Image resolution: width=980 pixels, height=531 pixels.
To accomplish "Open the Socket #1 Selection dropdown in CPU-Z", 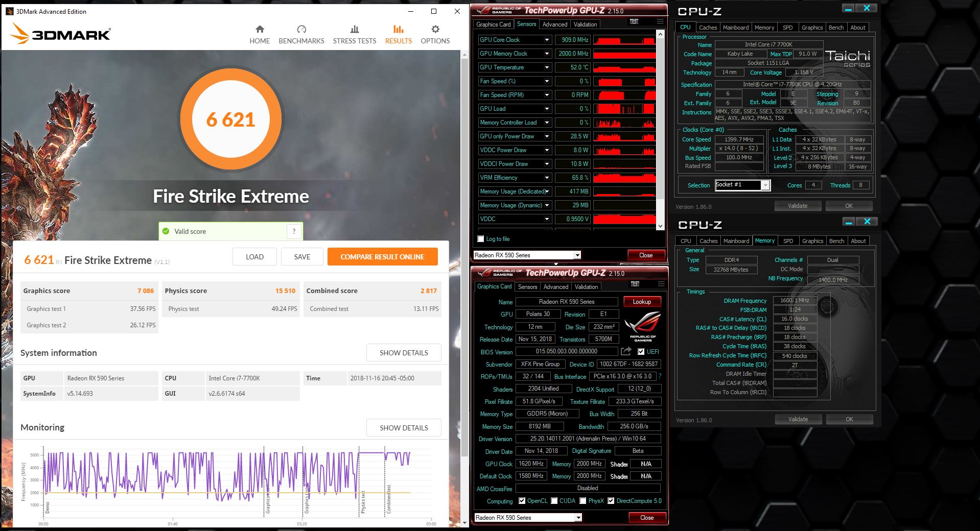I will (765, 185).
